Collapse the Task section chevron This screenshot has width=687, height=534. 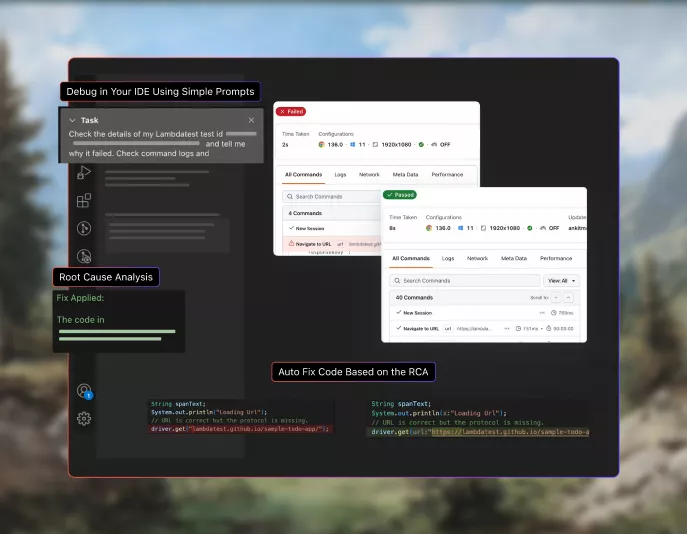coord(72,120)
